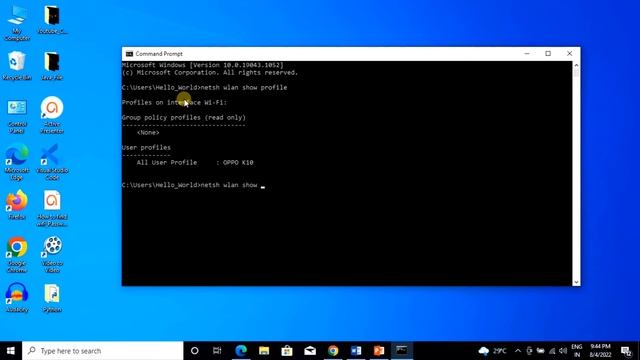The width and height of the screenshot is (640, 360).
Task: Open the Python desktop file icon
Action: (x=52, y=298)
